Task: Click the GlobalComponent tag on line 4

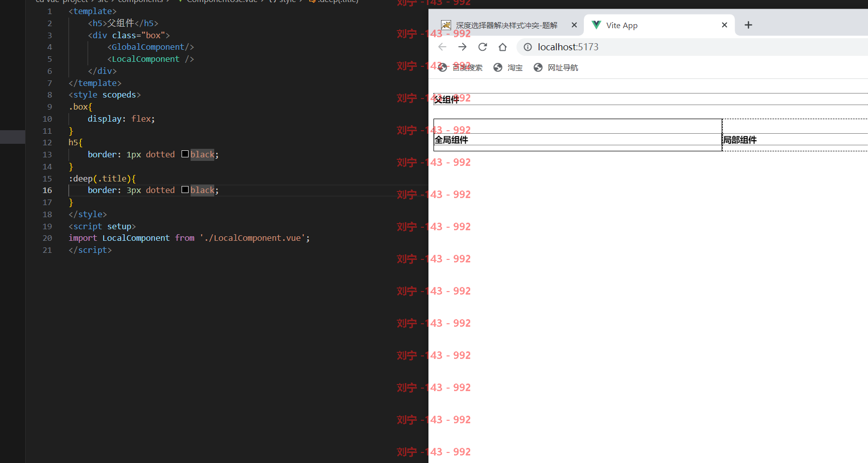Action: 150,47
